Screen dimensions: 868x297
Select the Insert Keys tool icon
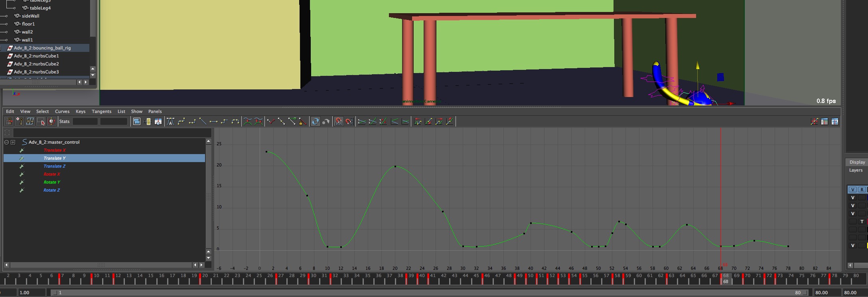19,121
